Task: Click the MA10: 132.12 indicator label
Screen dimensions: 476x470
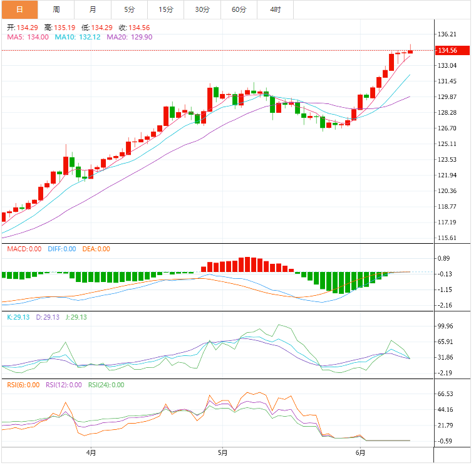Action: tap(78, 37)
